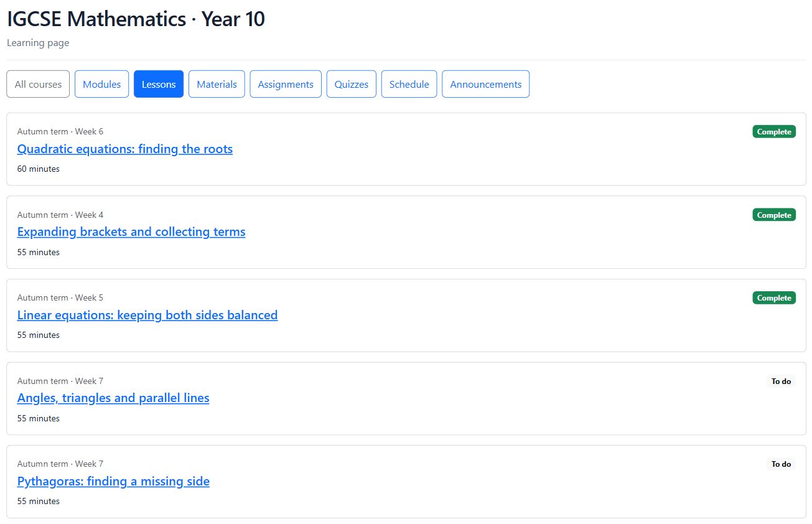Screen dimensions: 812x524
Task: Click the Complete badge on Quadratic equations
Action: tap(774, 132)
